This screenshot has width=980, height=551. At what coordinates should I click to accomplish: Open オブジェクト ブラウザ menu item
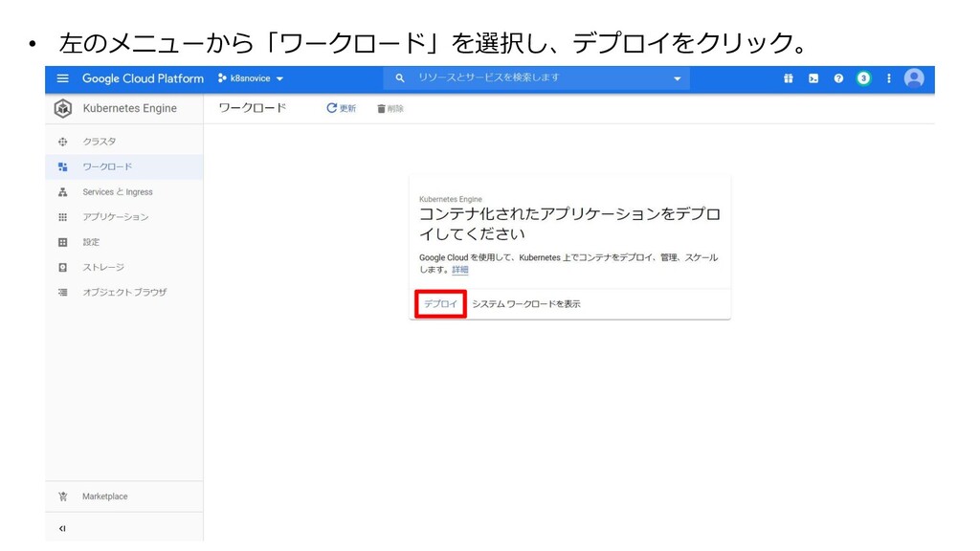coord(123,292)
